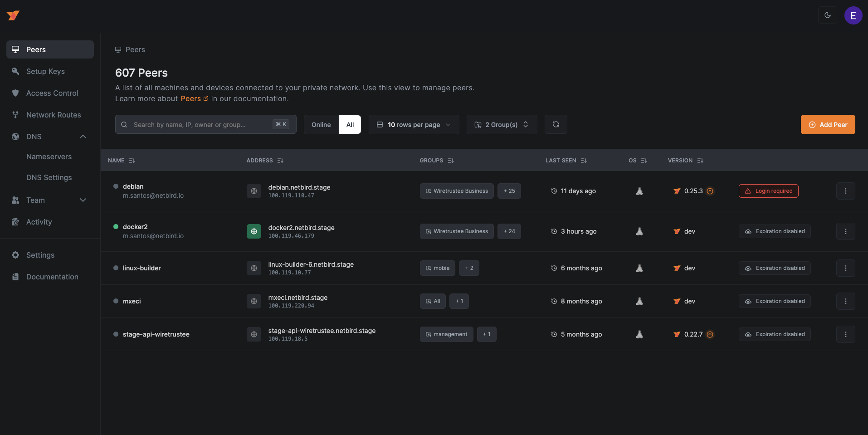Screen dimensions: 868x435
Task: Sort table by VERSION column
Action: coord(686,161)
